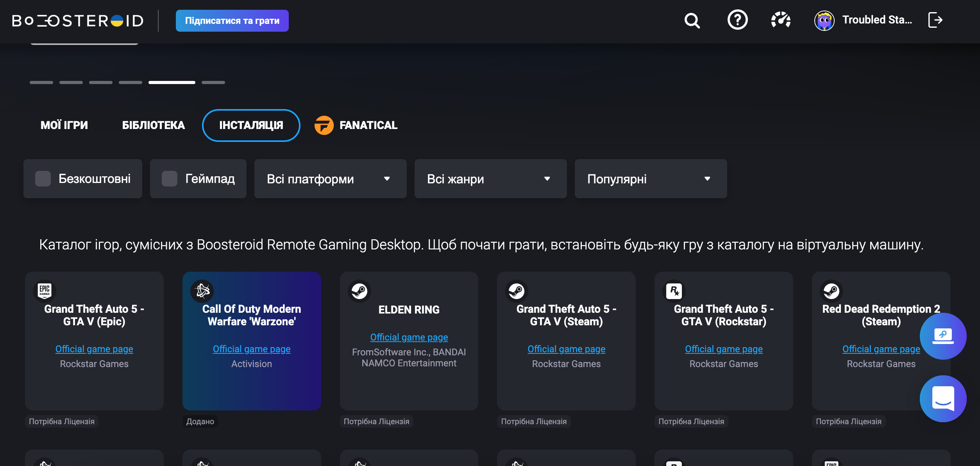Click the active fifth carousel indicator
Image resolution: width=980 pixels, height=466 pixels.
[x=172, y=82]
